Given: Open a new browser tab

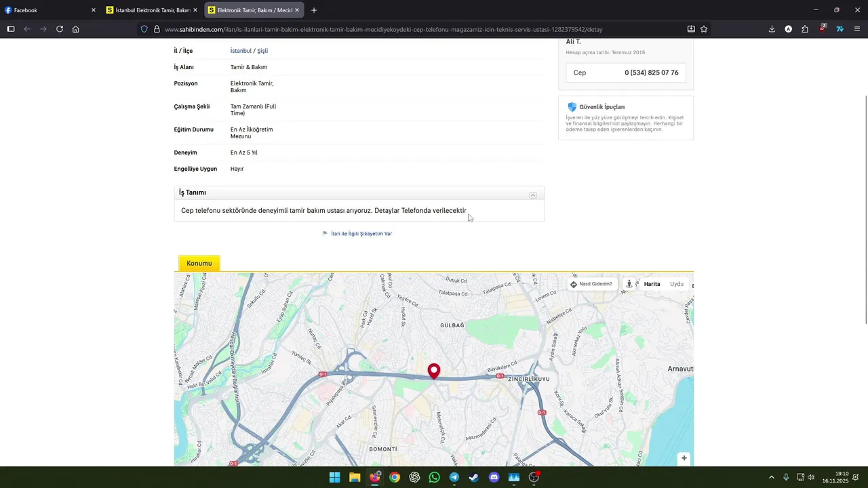Looking at the screenshot, I should click(x=314, y=10).
